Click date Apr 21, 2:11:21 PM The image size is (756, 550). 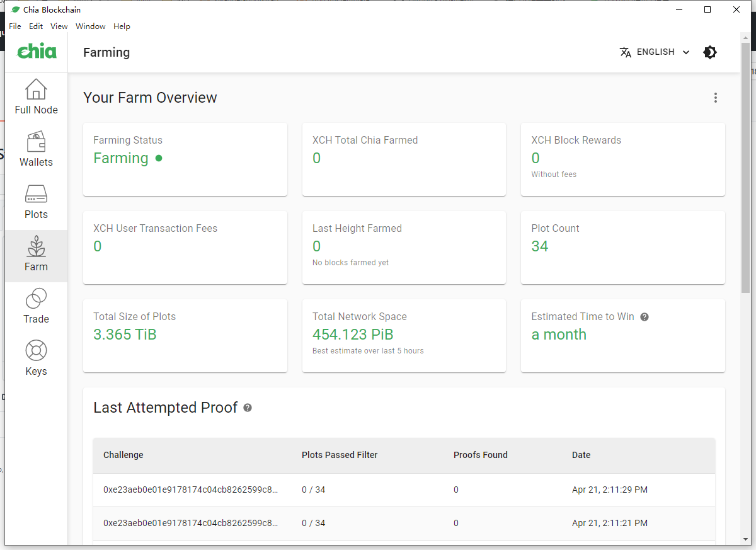tap(610, 523)
